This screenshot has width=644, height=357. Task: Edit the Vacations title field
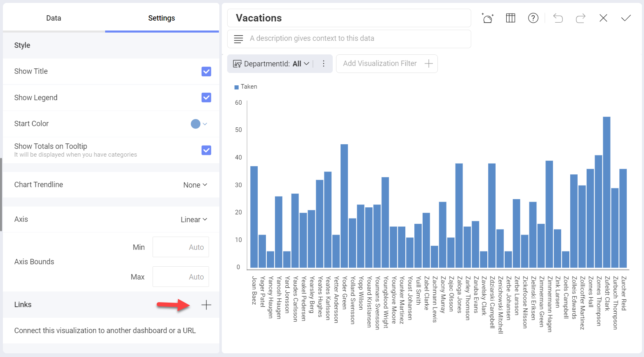349,18
